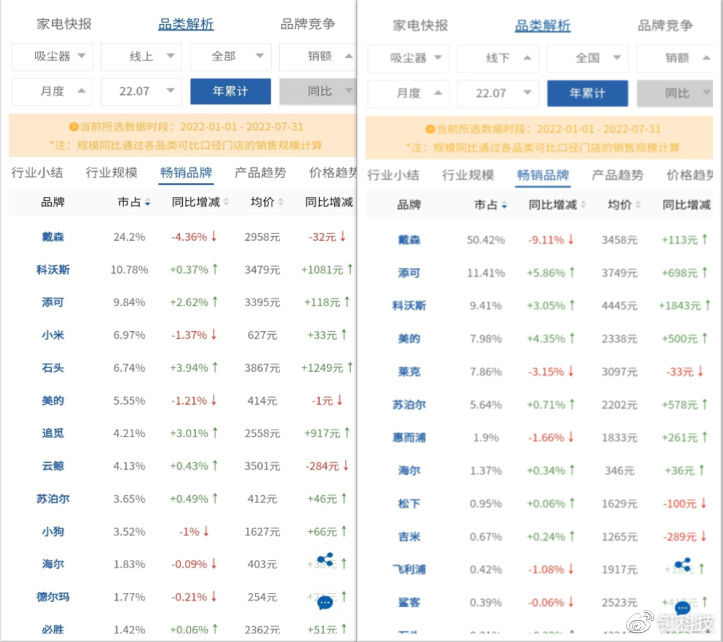The image size is (723, 642).
Task: Switch to 品牌竞争 tab in right panel
Action: point(665,25)
